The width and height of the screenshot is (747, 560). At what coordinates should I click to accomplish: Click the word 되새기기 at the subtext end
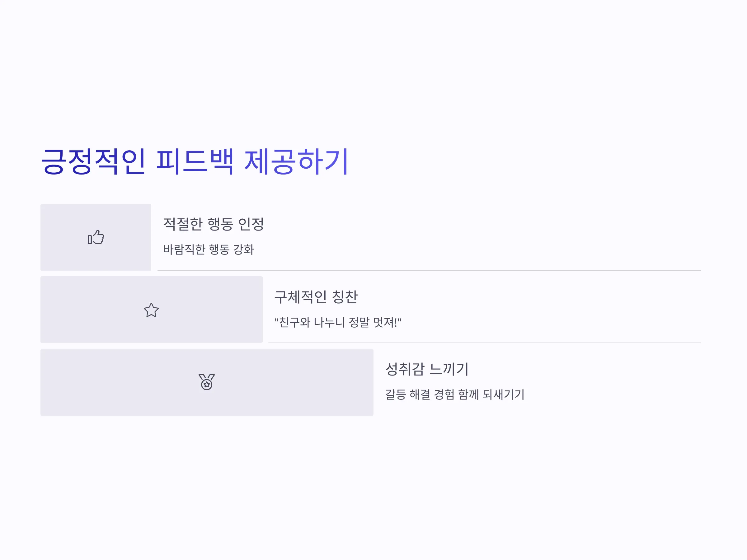pyautogui.click(x=503, y=394)
